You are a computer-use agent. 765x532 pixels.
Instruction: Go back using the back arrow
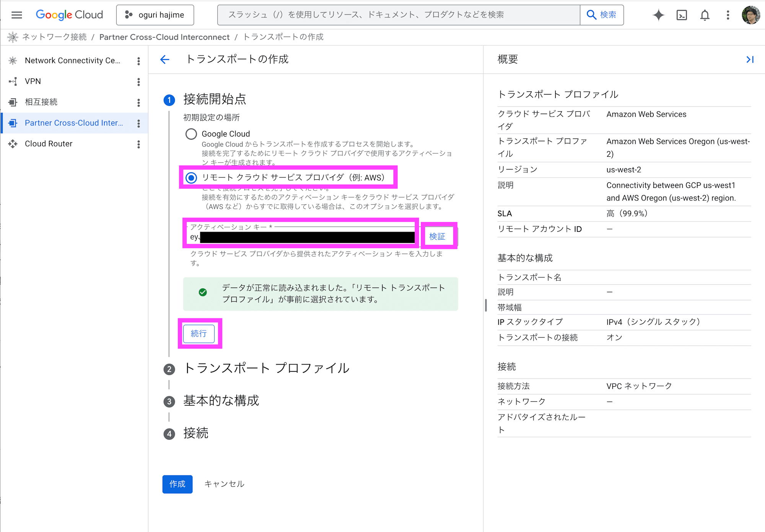[164, 60]
